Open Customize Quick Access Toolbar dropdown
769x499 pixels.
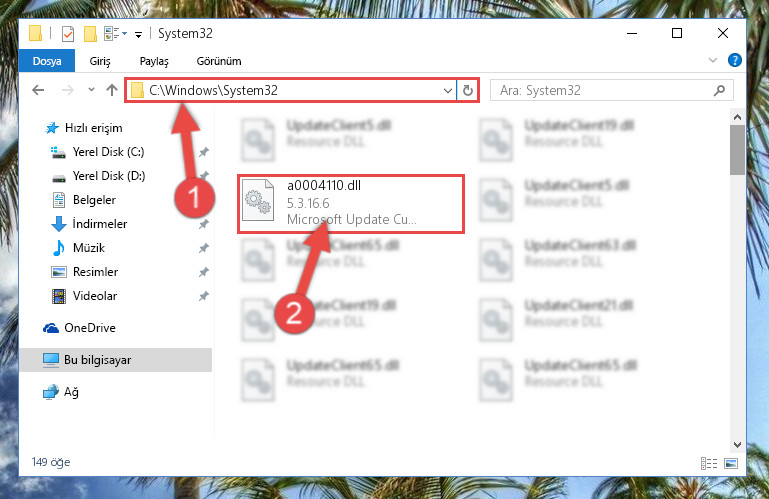(138, 34)
